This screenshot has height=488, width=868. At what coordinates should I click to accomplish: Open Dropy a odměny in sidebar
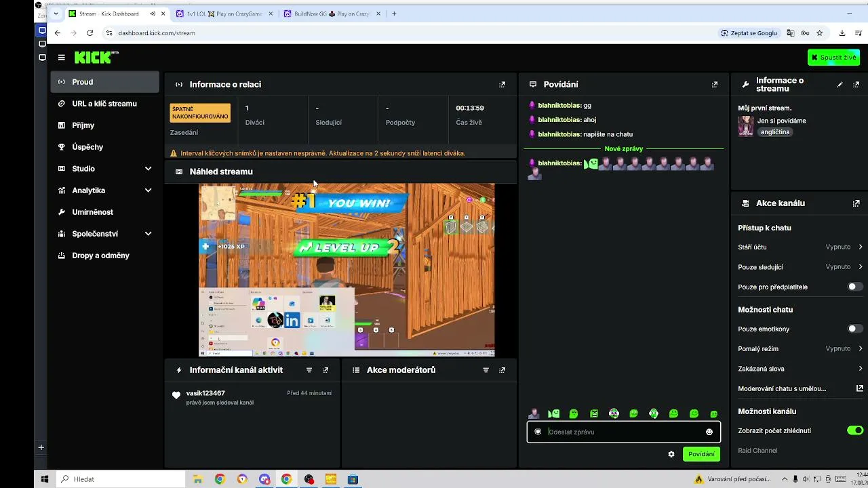[105, 256]
